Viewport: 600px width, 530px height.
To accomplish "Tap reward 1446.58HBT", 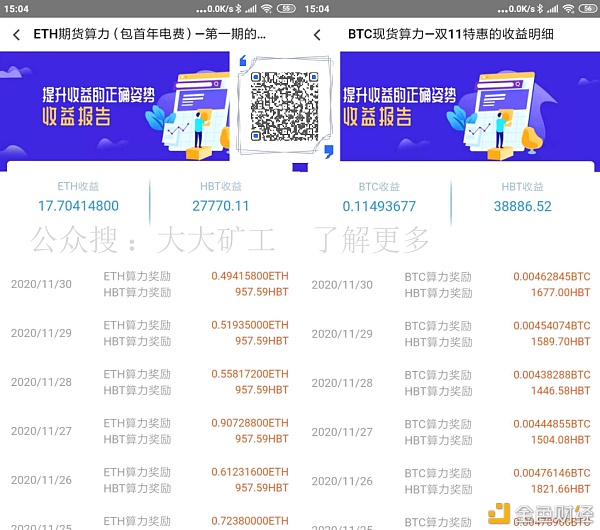I will coord(561,391).
